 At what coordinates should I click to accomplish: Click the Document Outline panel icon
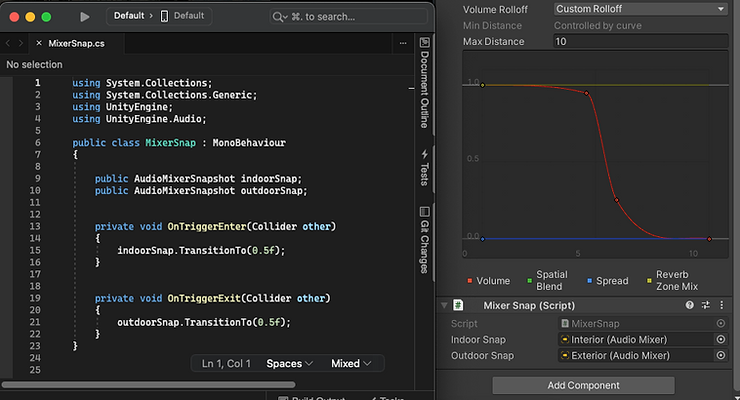point(424,42)
